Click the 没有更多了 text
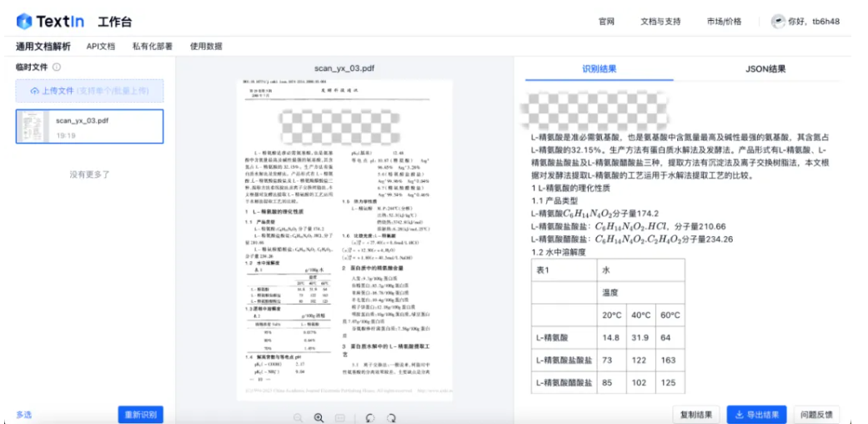 tap(90, 174)
